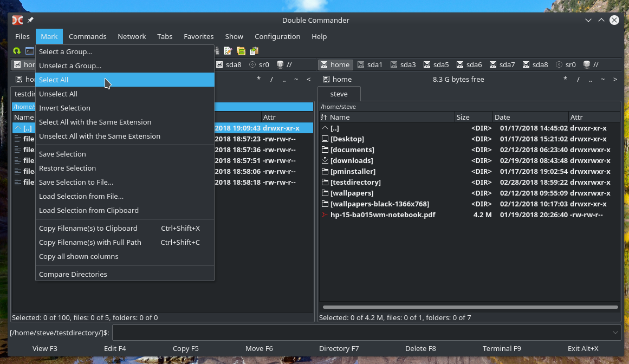Choose Unselect a Group... menu entry
The width and height of the screenshot is (629, 364).
[x=125, y=66]
